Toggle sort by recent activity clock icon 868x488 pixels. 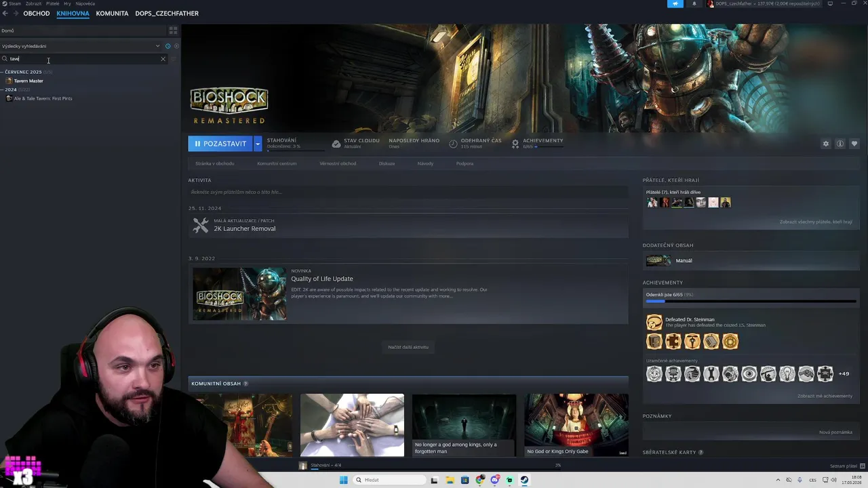[x=167, y=46]
